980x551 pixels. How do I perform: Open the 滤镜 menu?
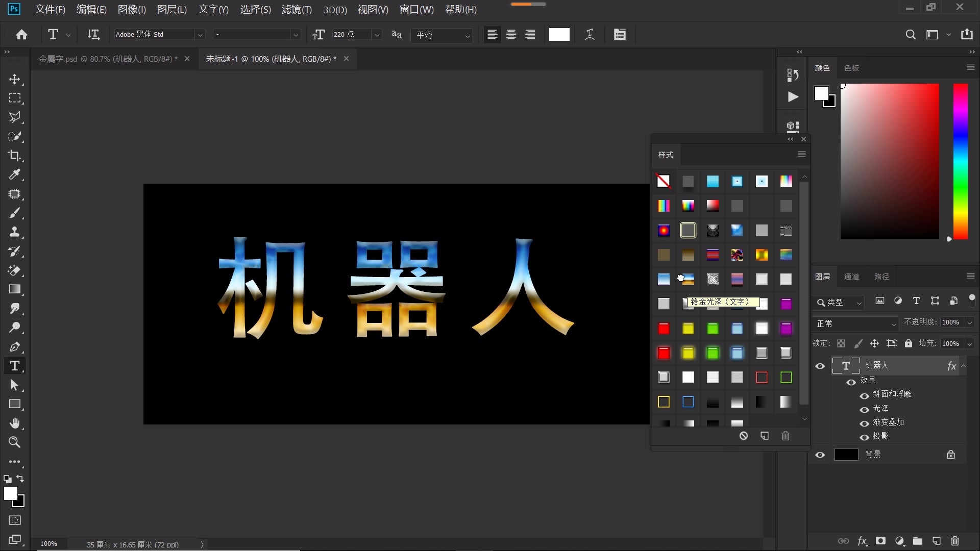297,9
